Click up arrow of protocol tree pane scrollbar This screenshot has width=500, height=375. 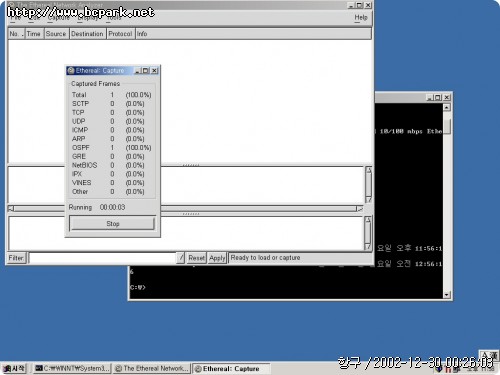click(x=368, y=170)
